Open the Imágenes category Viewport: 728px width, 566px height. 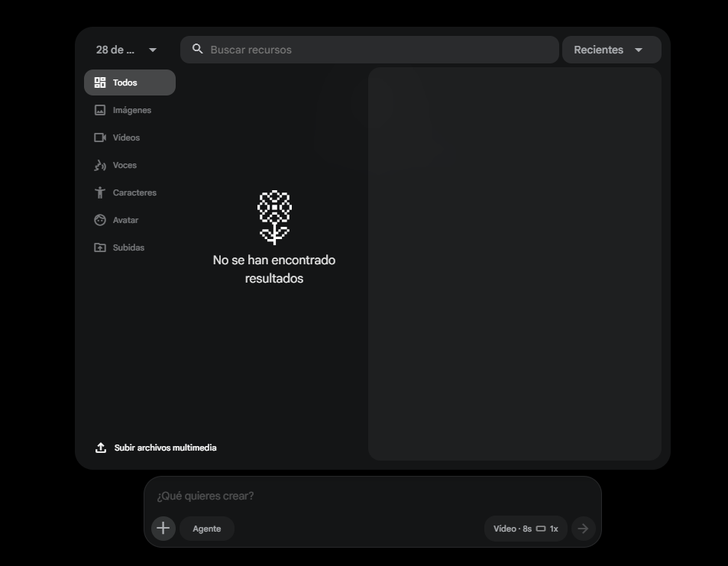(130, 110)
